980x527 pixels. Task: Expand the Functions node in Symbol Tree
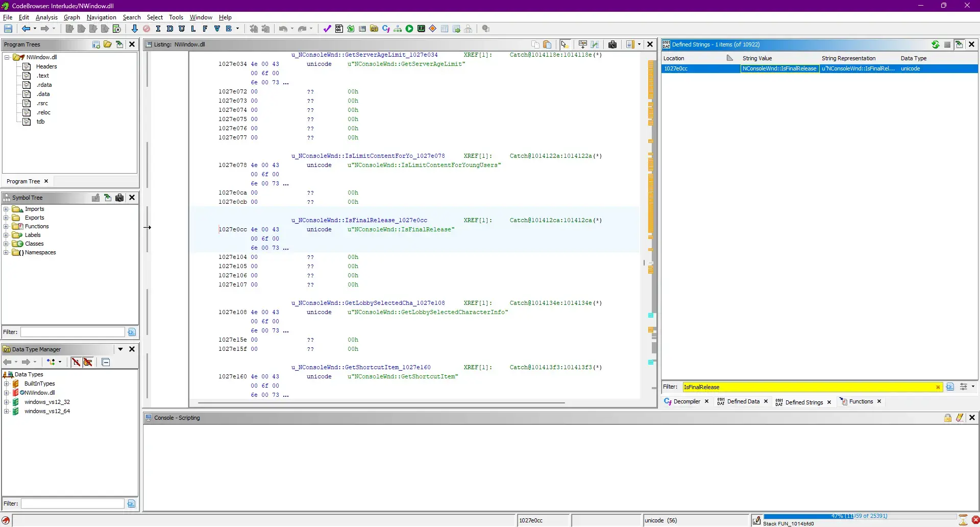click(6, 226)
